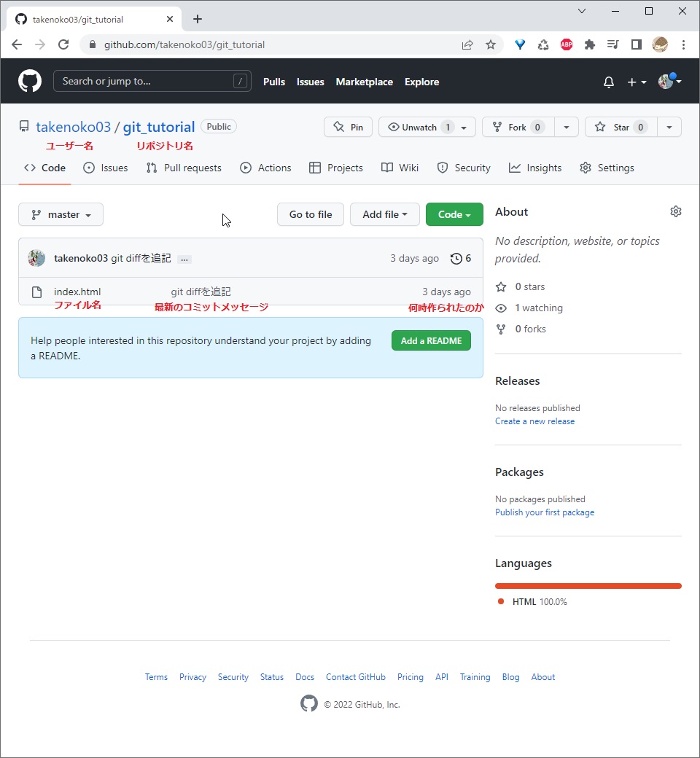Image resolution: width=700 pixels, height=758 pixels.
Task: Click Publish your first package
Action: (545, 512)
